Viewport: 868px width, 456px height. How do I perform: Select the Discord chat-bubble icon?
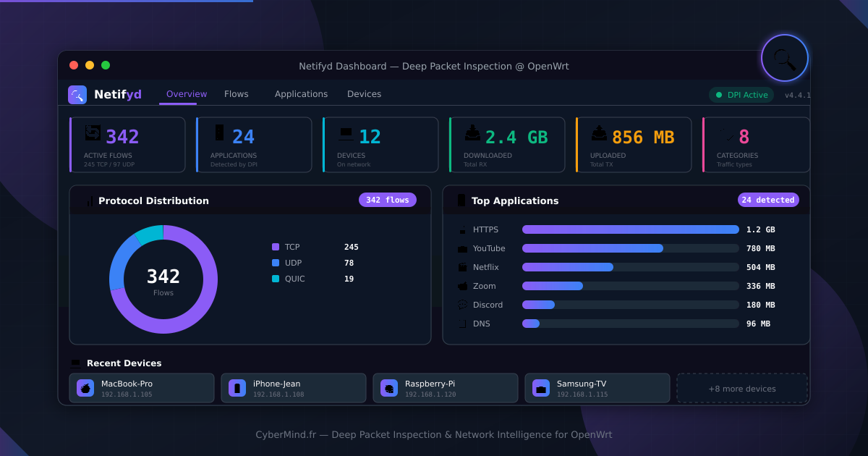pyautogui.click(x=463, y=305)
